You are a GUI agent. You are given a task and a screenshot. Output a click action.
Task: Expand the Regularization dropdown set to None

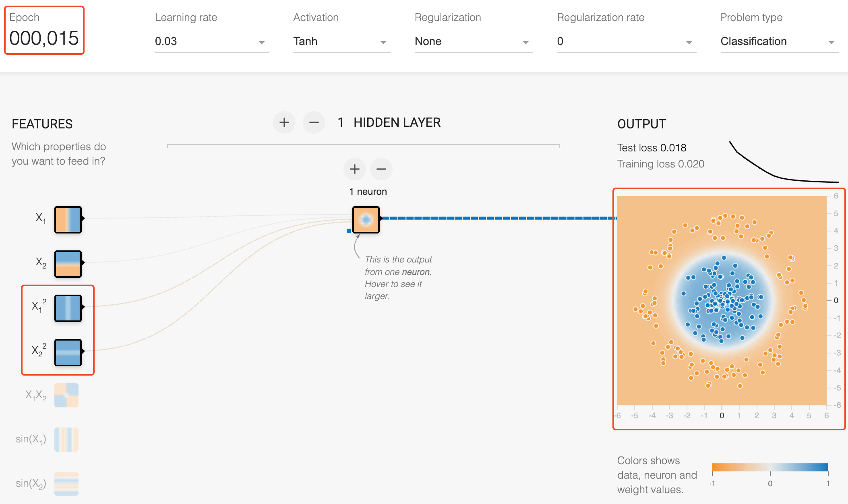(473, 41)
